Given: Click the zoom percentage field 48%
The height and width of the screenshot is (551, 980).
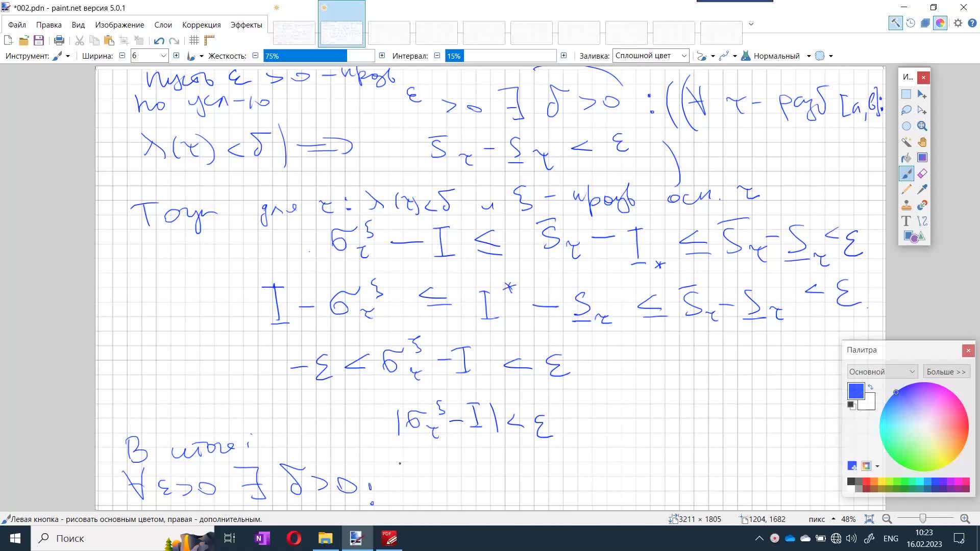Looking at the screenshot, I should pos(848,519).
